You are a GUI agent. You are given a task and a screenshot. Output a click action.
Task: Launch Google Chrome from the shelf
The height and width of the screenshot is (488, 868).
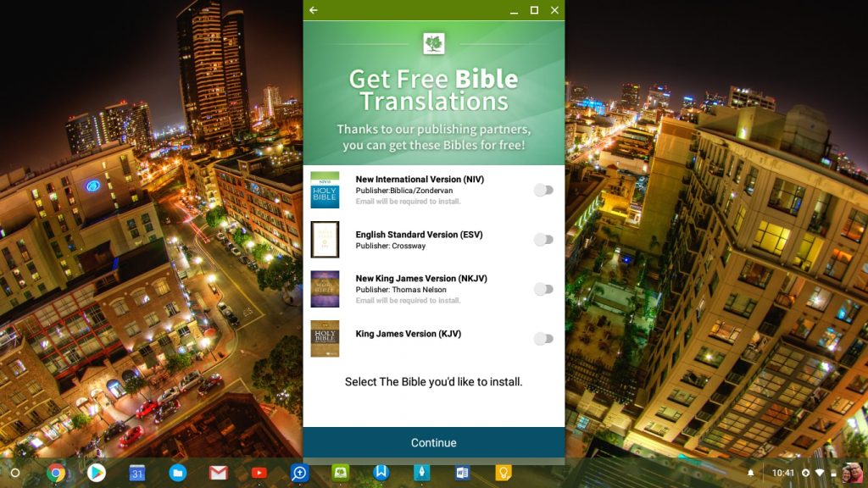pyautogui.click(x=55, y=473)
